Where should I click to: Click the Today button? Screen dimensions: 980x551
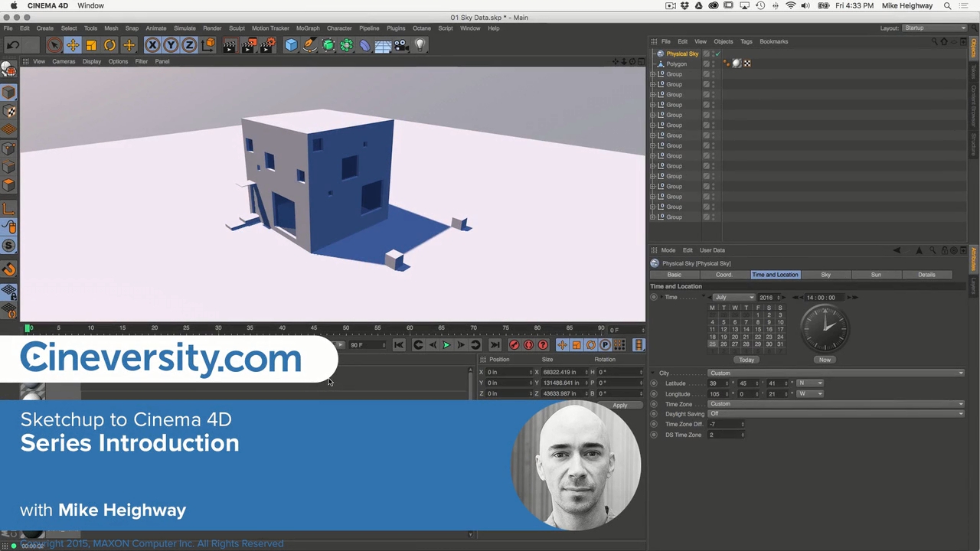[746, 360]
